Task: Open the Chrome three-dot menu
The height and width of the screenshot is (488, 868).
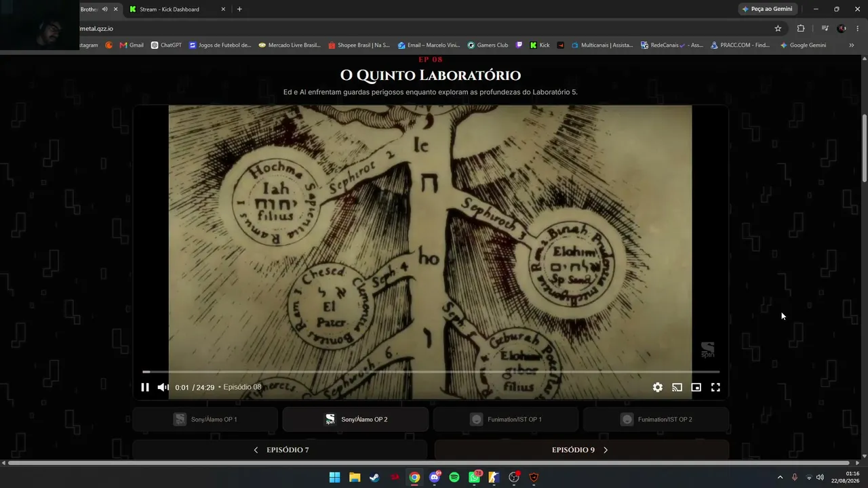Action: (x=858, y=28)
